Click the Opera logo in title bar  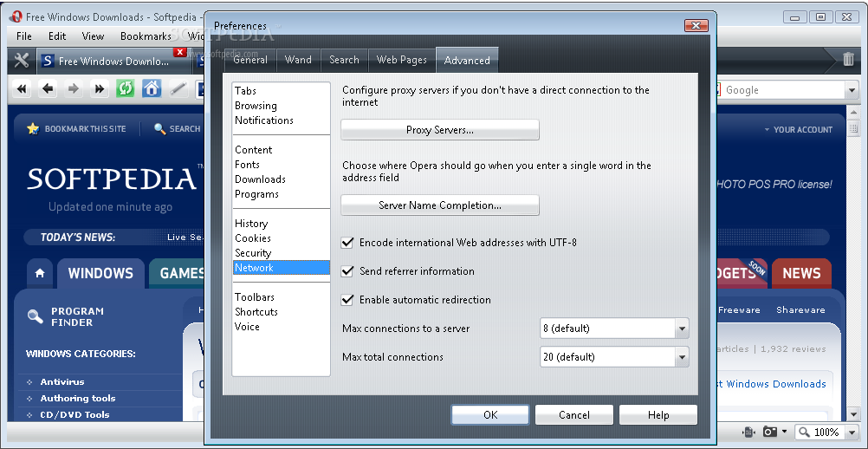click(x=16, y=16)
